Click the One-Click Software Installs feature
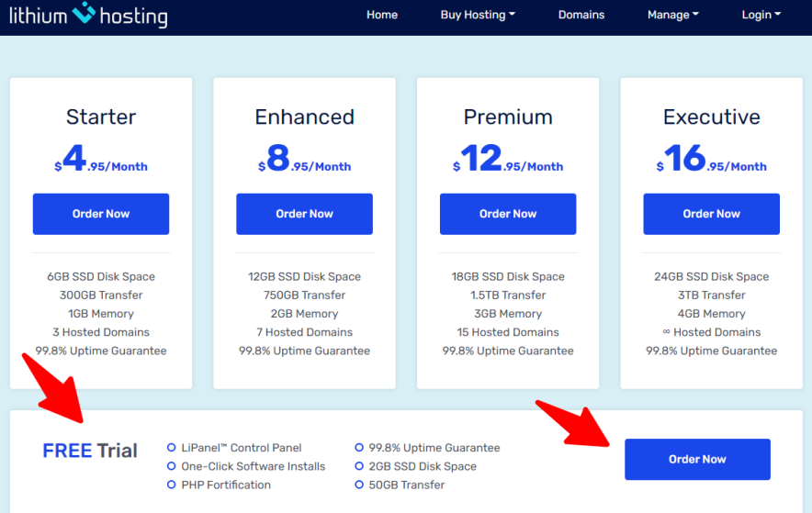812x513 pixels. coord(254,466)
